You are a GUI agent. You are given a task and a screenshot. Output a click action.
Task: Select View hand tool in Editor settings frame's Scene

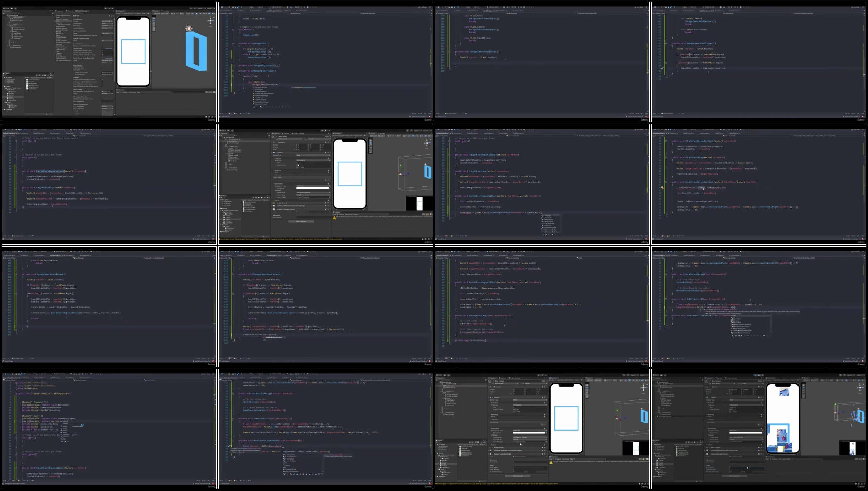click(154, 18)
